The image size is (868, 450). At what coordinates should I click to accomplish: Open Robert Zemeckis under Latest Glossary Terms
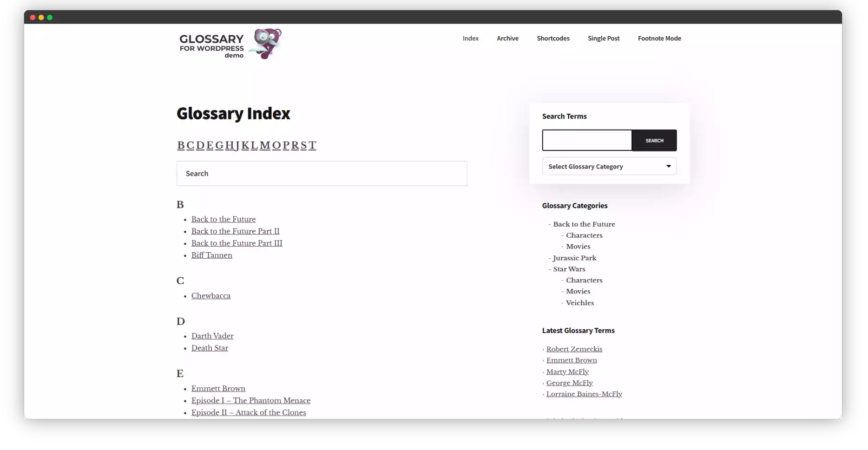click(x=574, y=349)
